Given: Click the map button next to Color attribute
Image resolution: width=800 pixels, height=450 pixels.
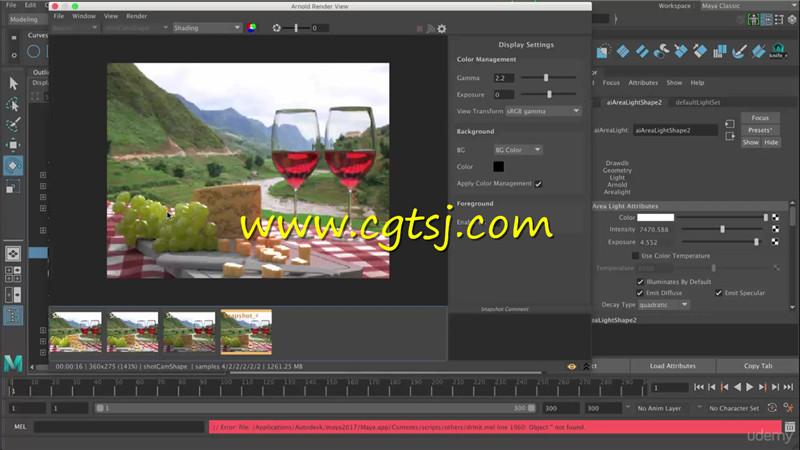Looking at the screenshot, I should 776,217.
